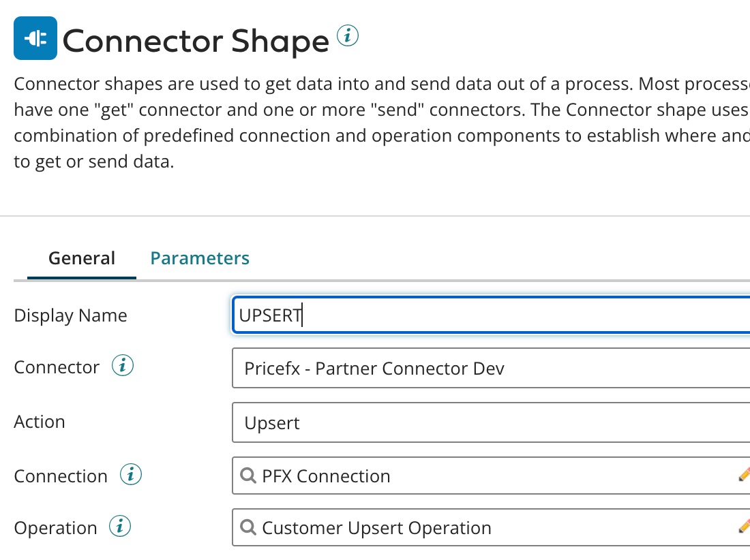Image resolution: width=750 pixels, height=560 pixels.
Task: Open the Parameters tab
Action: click(200, 259)
